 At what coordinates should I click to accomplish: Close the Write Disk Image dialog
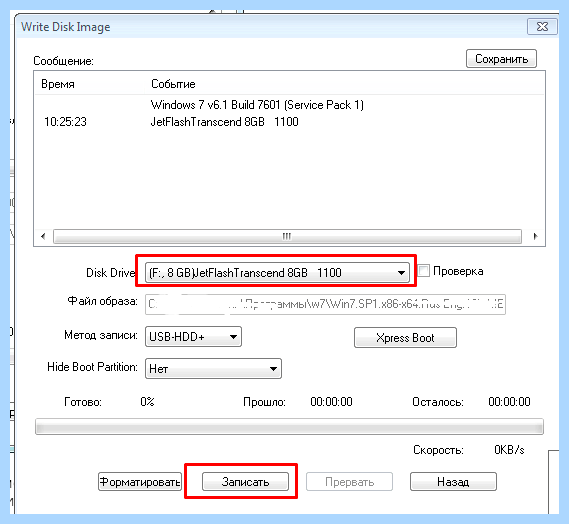point(542,26)
